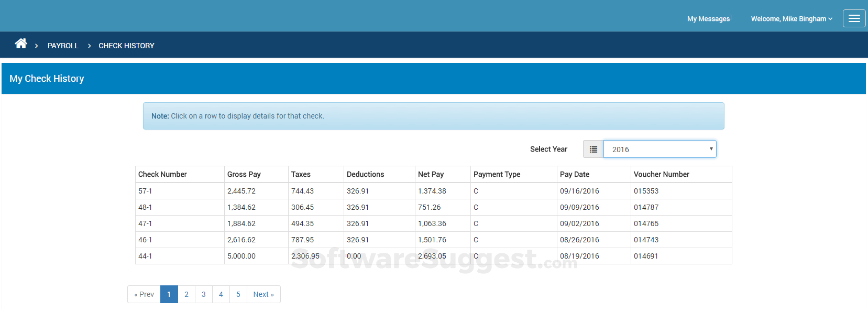Open the hamburger menu button
This screenshot has width=868, height=310.
pyautogui.click(x=854, y=18)
